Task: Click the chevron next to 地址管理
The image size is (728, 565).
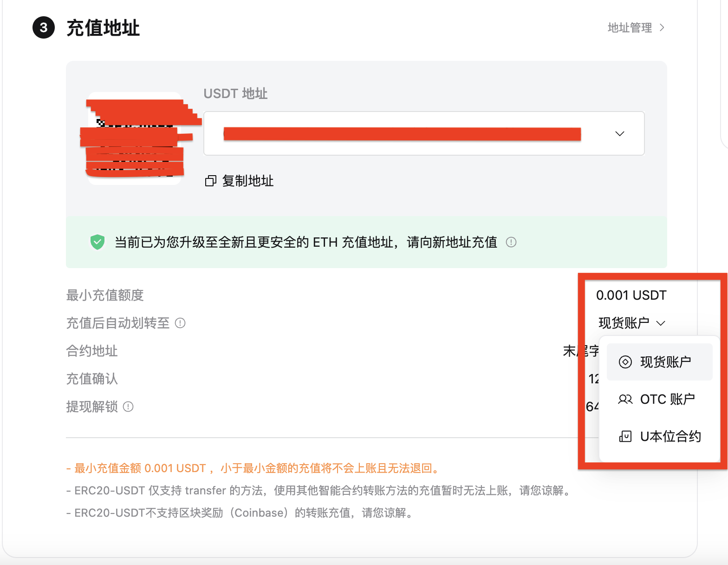Action: [662, 28]
